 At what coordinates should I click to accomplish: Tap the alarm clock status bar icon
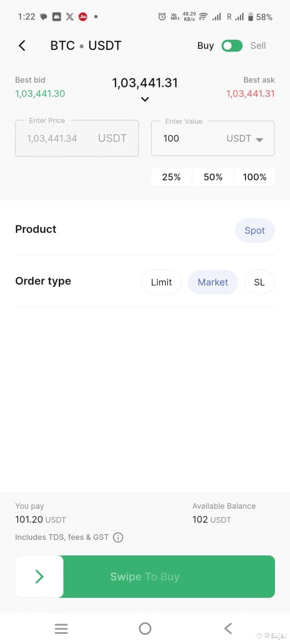[162, 17]
